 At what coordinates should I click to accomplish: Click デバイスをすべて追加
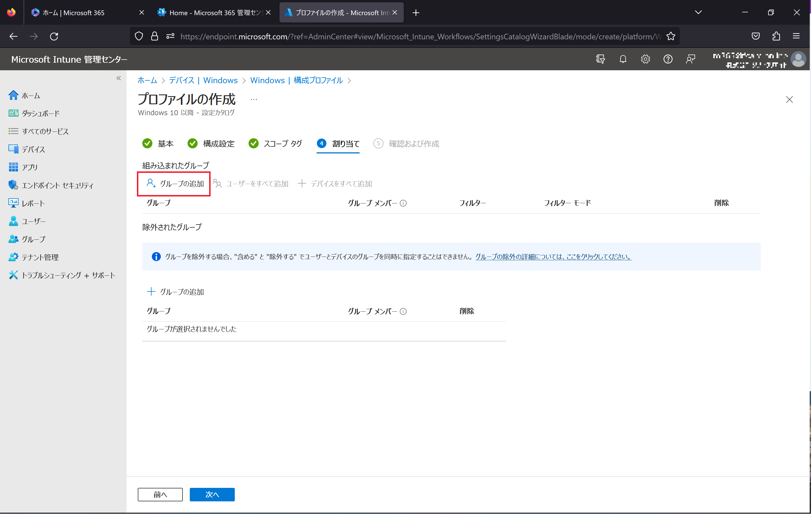(335, 184)
